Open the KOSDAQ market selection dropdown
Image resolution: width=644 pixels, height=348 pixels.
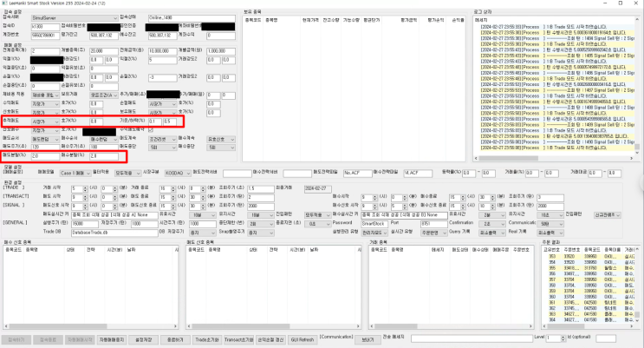click(x=178, y=174)
